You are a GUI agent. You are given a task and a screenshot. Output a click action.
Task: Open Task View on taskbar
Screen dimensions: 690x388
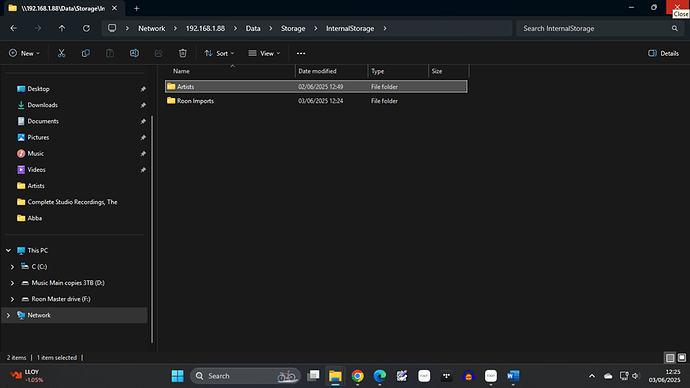point(313,376)
